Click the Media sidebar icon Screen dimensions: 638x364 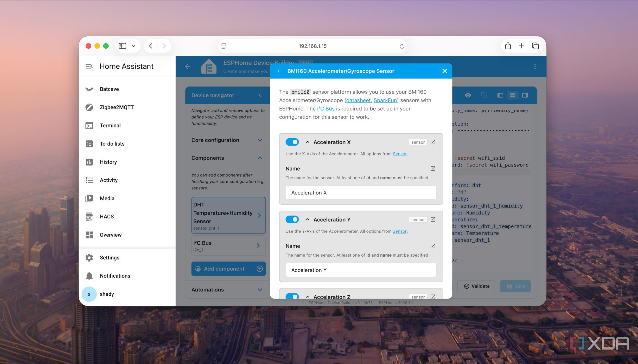89,198
